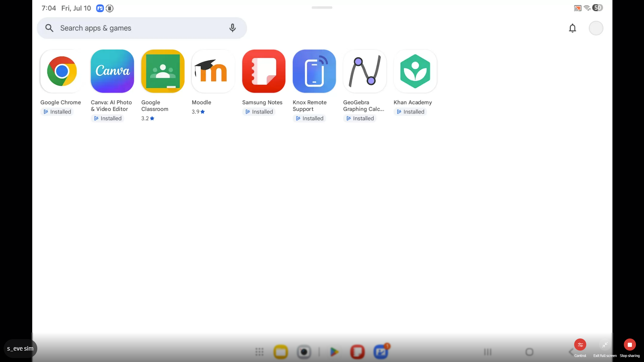644x362 pixels.
Task: Tap the back navigation arrow
Action: (x=570, y=352)
